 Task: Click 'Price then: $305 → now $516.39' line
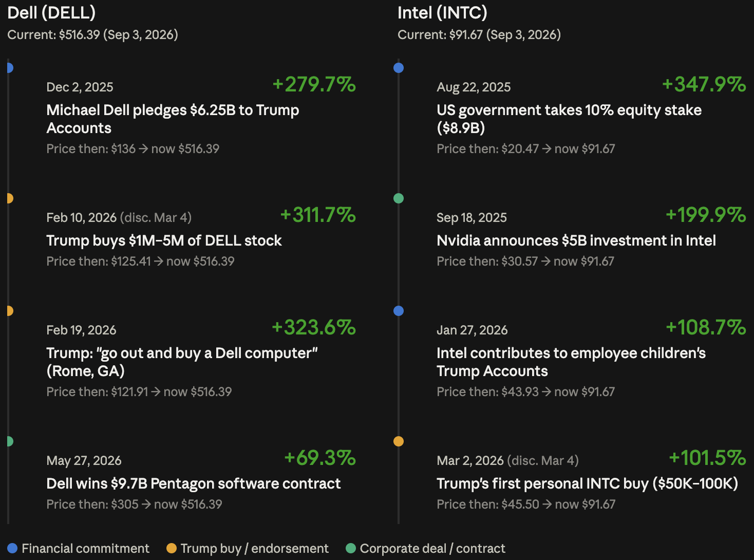(134, 505)
